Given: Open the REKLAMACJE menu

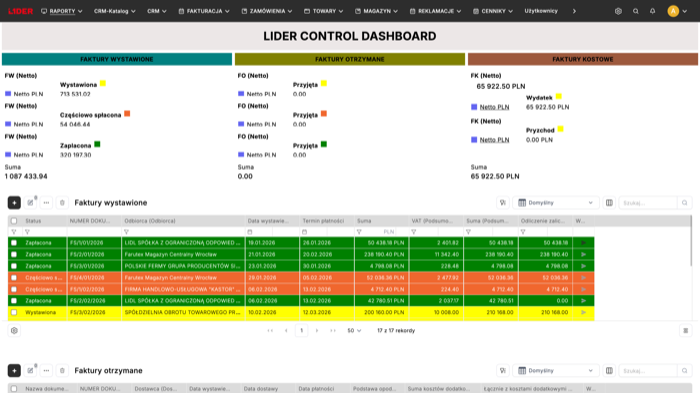Looking at the screenshot, I should [x=435, y=11].
